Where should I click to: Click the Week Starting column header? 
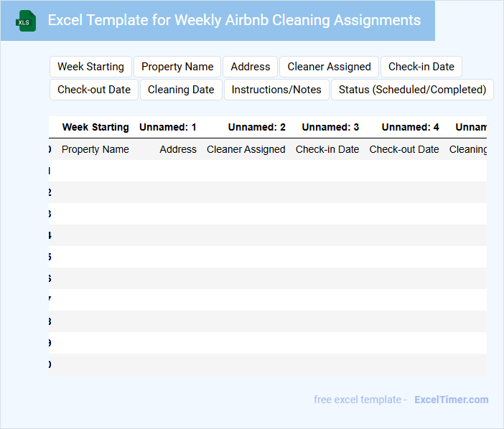pos(95,127)
